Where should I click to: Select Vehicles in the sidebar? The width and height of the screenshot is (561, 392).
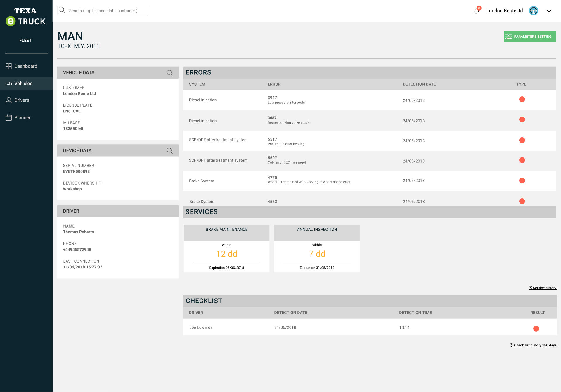(26, 84)
